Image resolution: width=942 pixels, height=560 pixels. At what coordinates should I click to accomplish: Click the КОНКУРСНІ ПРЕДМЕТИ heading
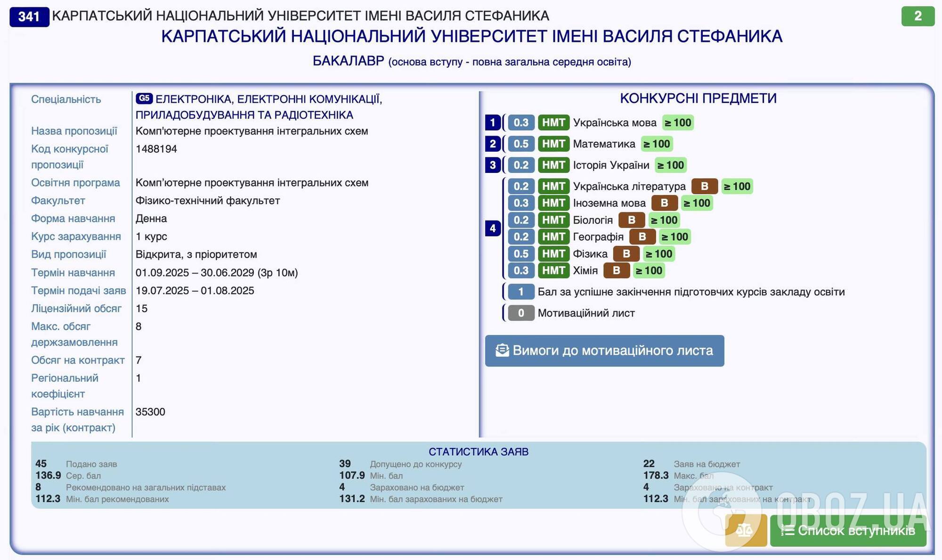[x=698, y=98]
